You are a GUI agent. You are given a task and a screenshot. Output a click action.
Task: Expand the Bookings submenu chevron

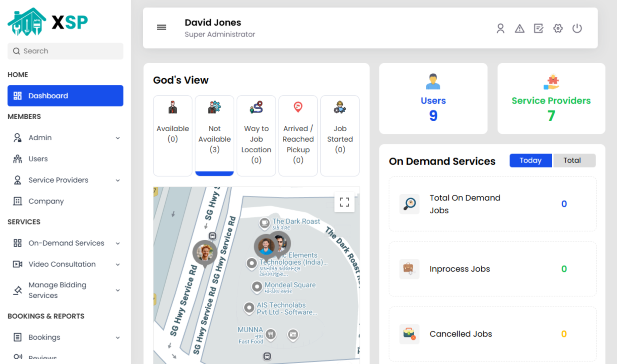[x=118, y=338]
